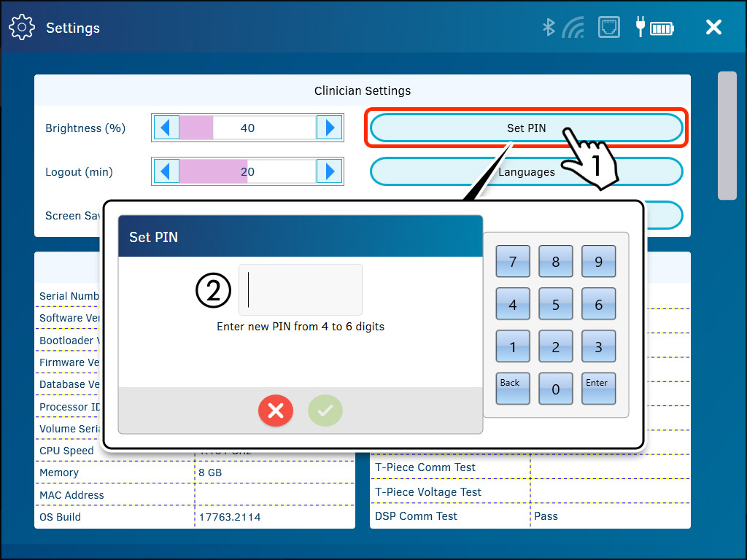The height and width of the screenshot is (560, 747).
Task: Click the Ethernet port icon
Action: (x=608, y=28)
